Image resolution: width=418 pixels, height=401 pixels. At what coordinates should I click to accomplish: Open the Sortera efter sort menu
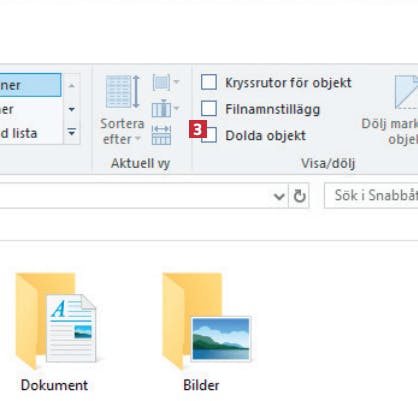tap(122, 111)
